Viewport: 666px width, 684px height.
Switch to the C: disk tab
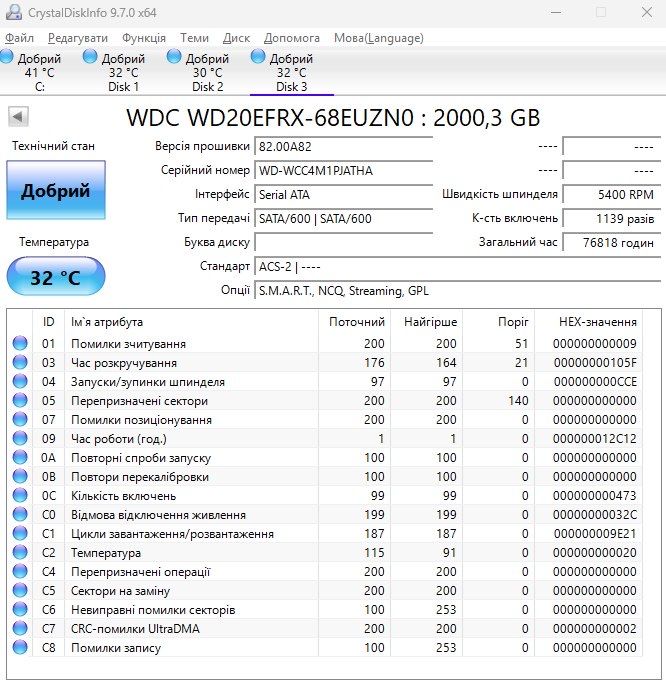pos(39,72)
